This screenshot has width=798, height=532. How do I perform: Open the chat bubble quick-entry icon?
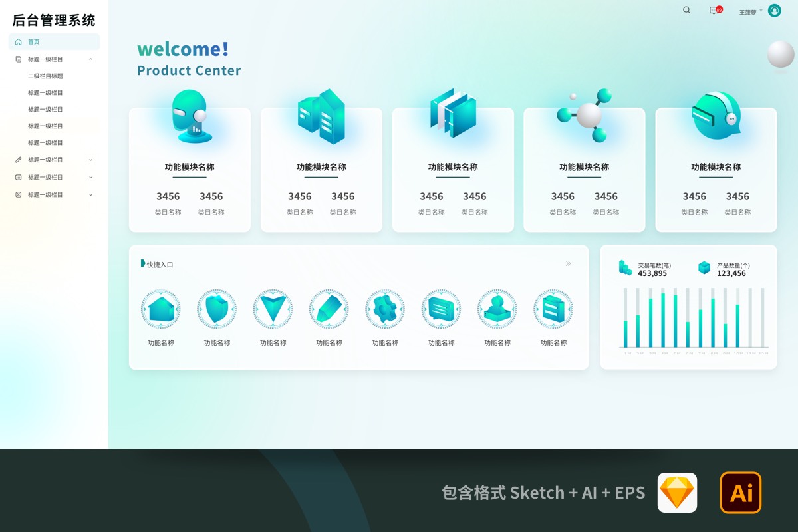tap(441, 309)
